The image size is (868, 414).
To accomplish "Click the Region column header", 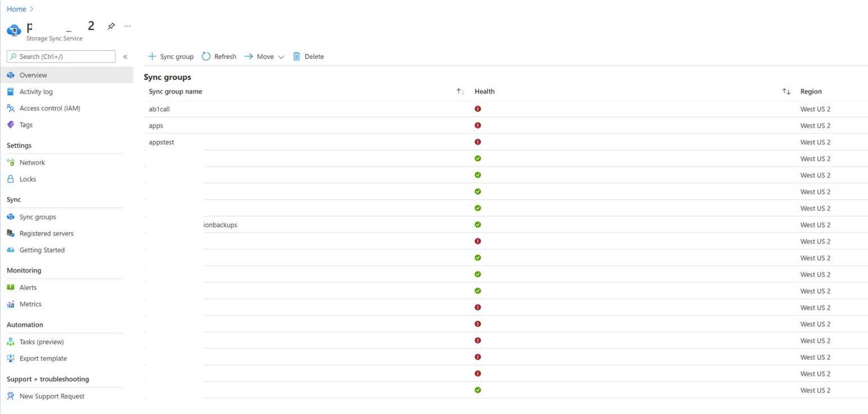I will tap(811, 92).
